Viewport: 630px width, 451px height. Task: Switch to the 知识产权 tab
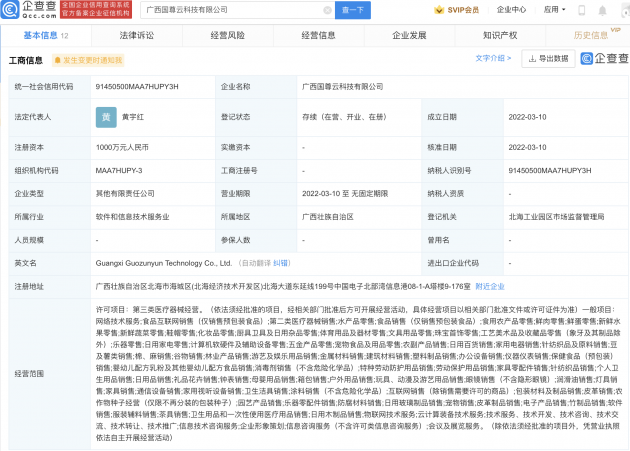[x=500, y=35]
